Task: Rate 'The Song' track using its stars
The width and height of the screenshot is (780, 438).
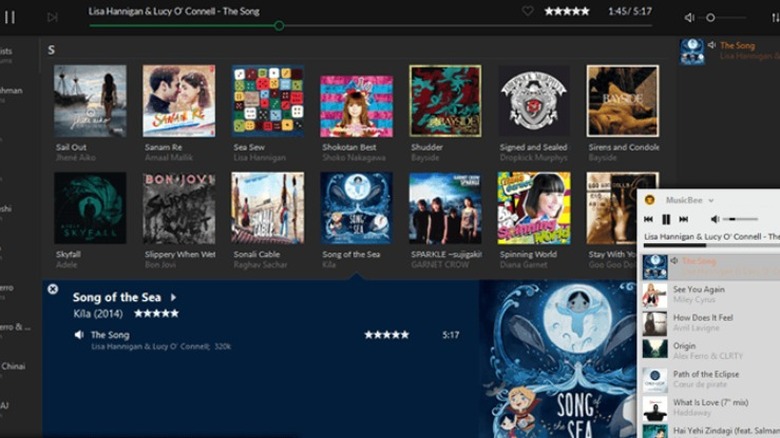Action: point(387,335)
